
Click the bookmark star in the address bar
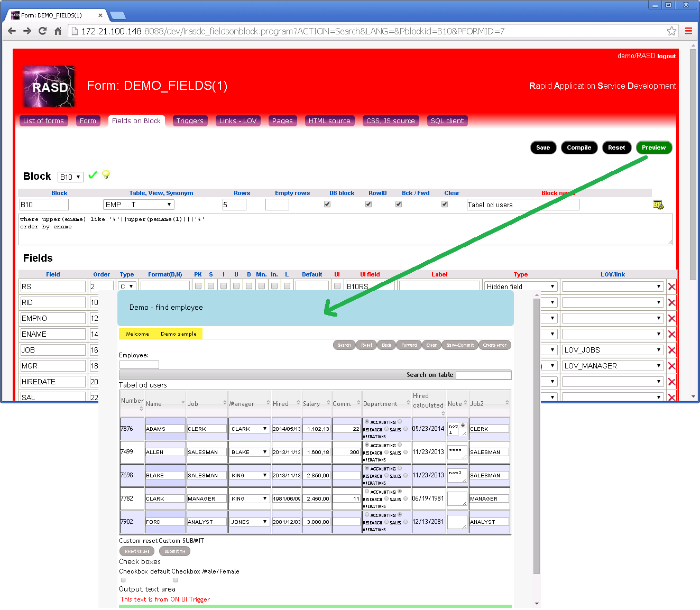671,31
